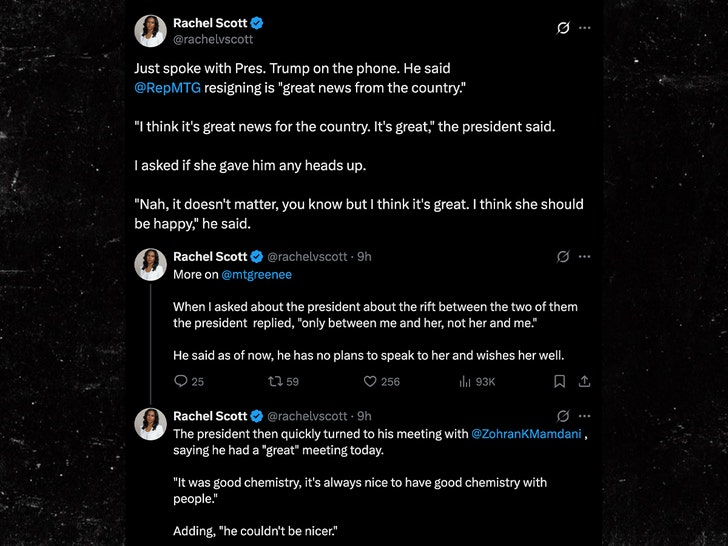Image resolution: width=728 pixels, height=546 pixels.
Task: Open Grok icon on the main tweet
Action: coord(563,28)
